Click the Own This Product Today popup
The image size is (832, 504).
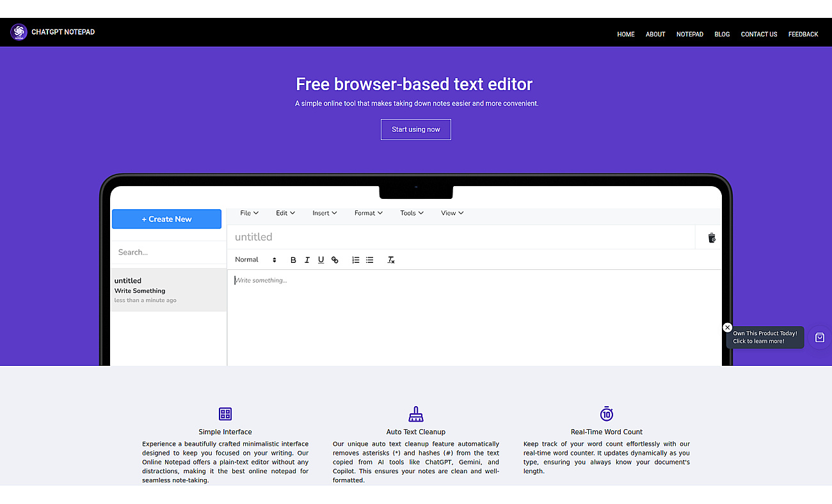[765, 337]
